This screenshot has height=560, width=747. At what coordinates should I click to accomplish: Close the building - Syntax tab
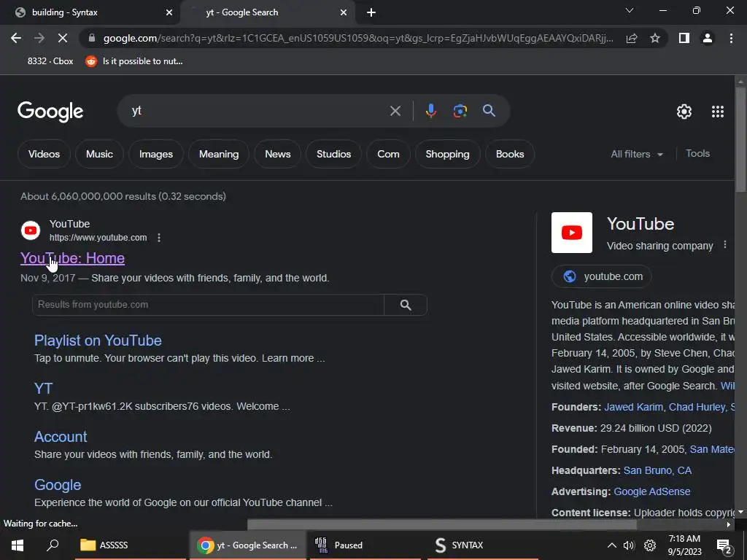point(169,12)
